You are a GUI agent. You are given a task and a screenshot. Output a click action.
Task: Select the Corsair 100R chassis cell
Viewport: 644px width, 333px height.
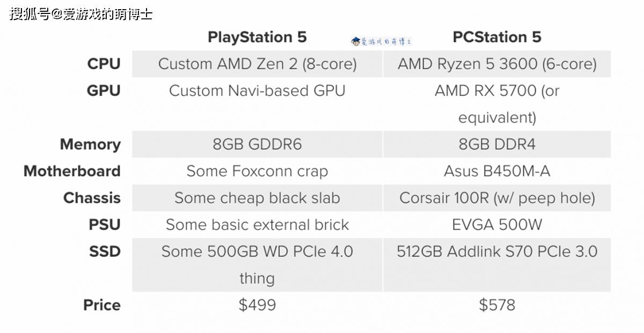pyautogui.click(x=497, y=198)
